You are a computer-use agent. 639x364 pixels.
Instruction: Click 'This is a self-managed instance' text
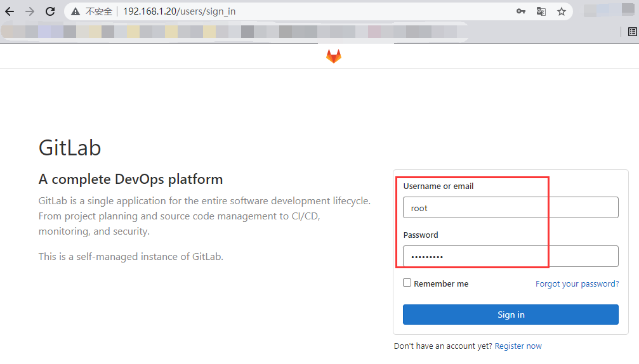tap(131, 256)
